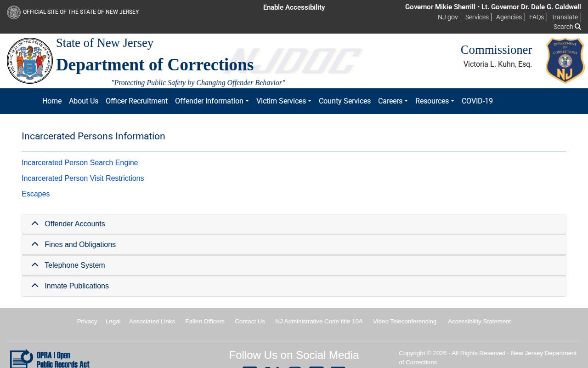Image resolution: width=588 pixels, height=368 pixels.
Task: Go to Home in the navigation bar
Action: coord(52,101)
